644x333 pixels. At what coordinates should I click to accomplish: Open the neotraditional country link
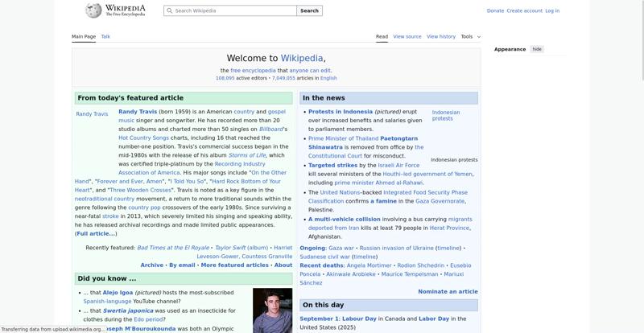click(105, 199)
